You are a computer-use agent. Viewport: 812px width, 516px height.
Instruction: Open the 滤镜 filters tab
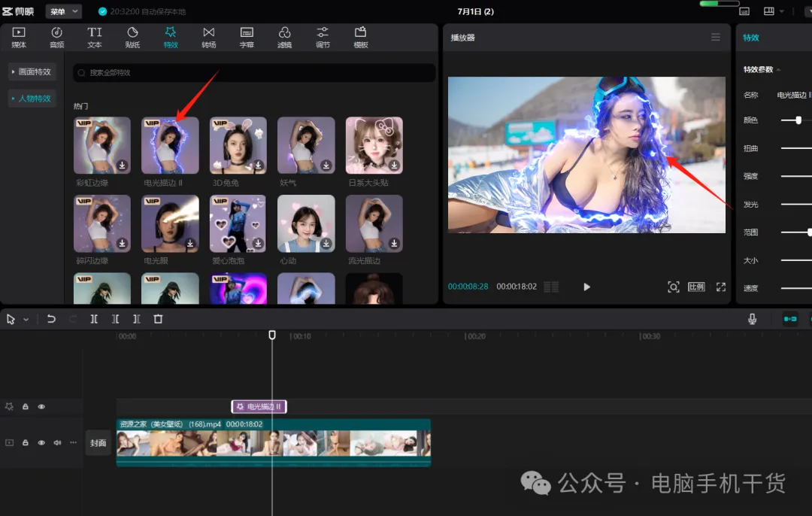[x=284, y=38]
